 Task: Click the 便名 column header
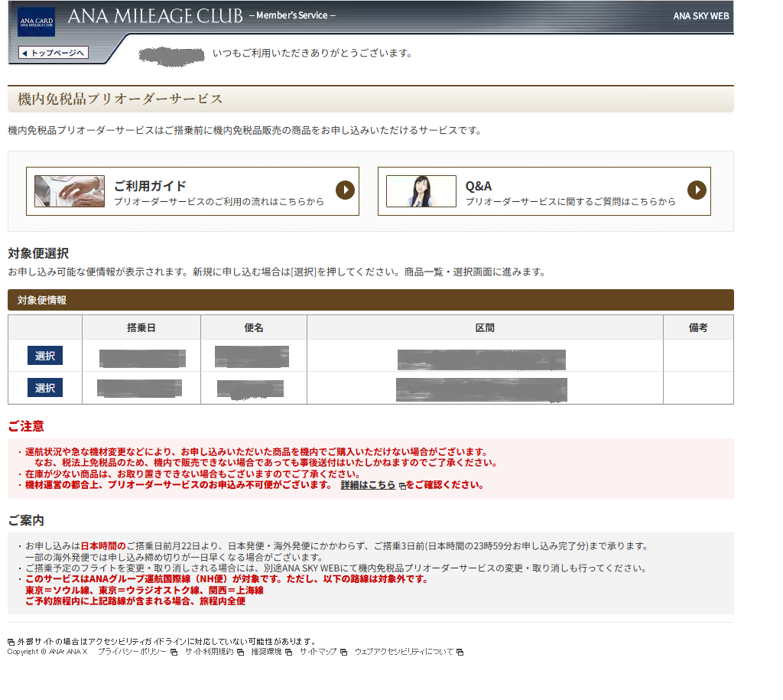pyautogui.click(x=254, y=327)
